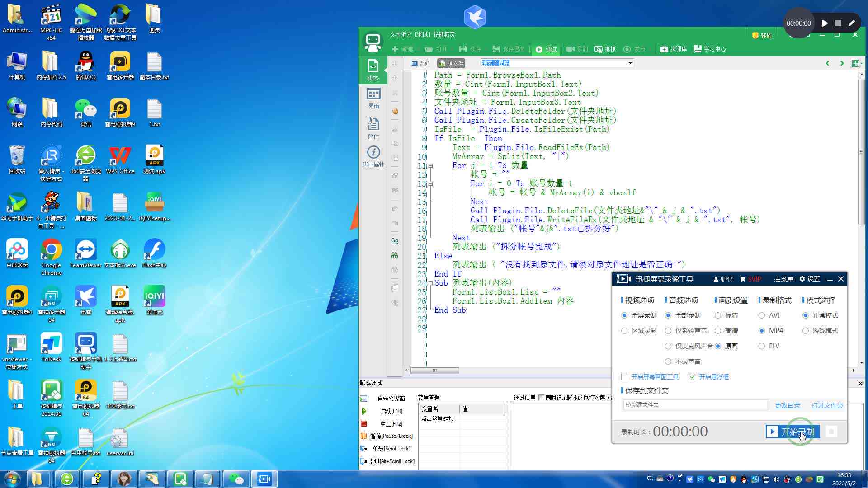The height and width of the screenshot is (488, 868).
Task: Click the recording duration timer display
Action: [679, 432]
